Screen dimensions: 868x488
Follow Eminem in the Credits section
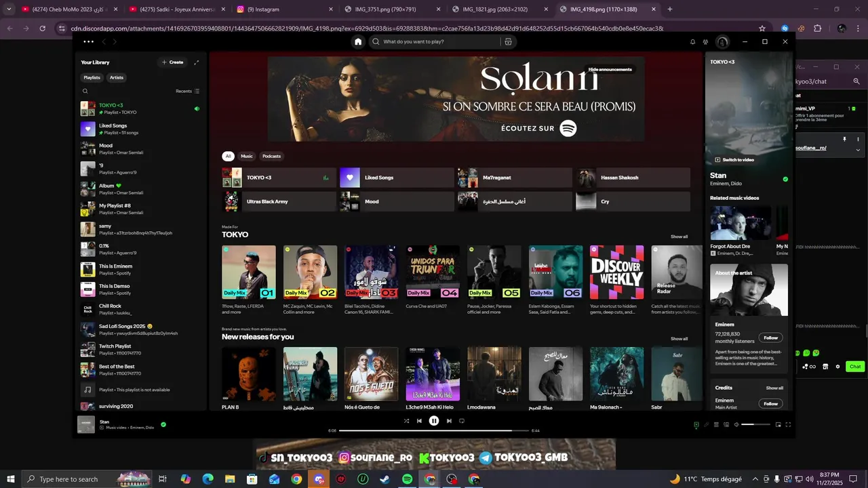771,404
